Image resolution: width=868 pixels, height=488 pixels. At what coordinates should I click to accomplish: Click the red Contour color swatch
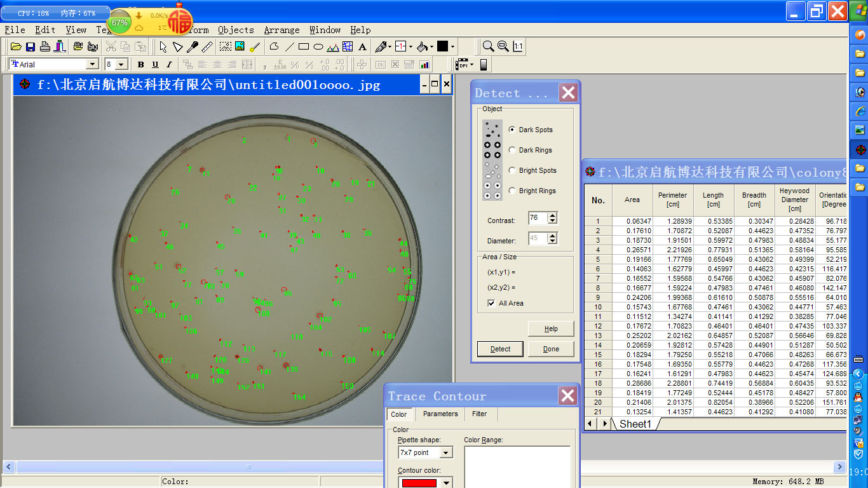(419, 483)
